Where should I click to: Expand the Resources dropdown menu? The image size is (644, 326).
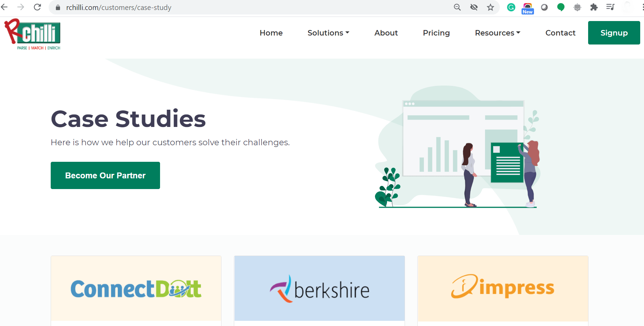497,33
